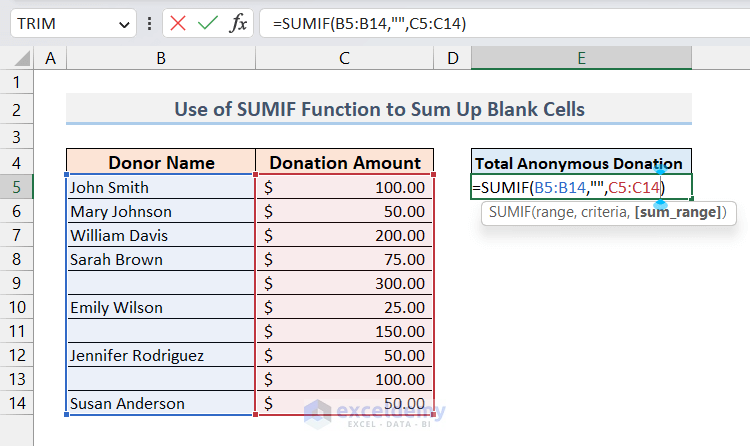Image resolution: width=750 pixels, height=446 pixels.
Task: Select the 300.00 donation amount cell
Action: coord(345,283)
